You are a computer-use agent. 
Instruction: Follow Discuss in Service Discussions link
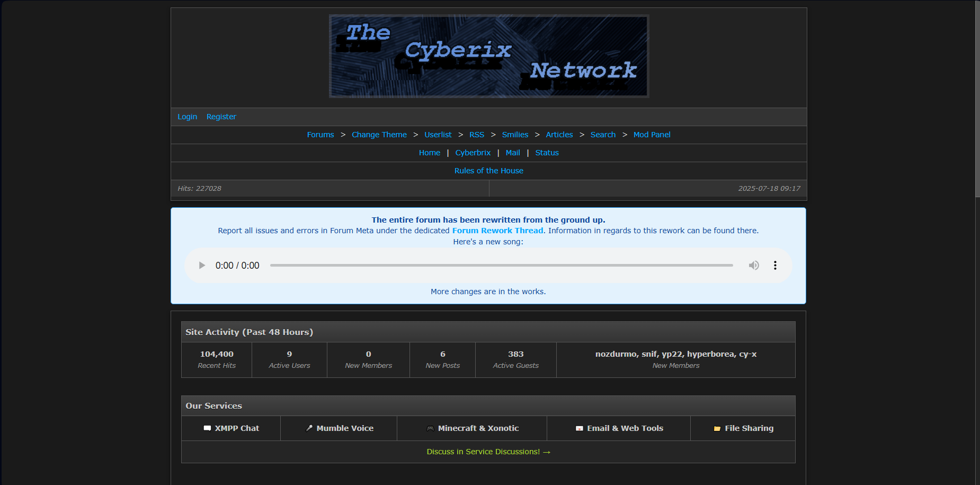click(x=488, y=452)
